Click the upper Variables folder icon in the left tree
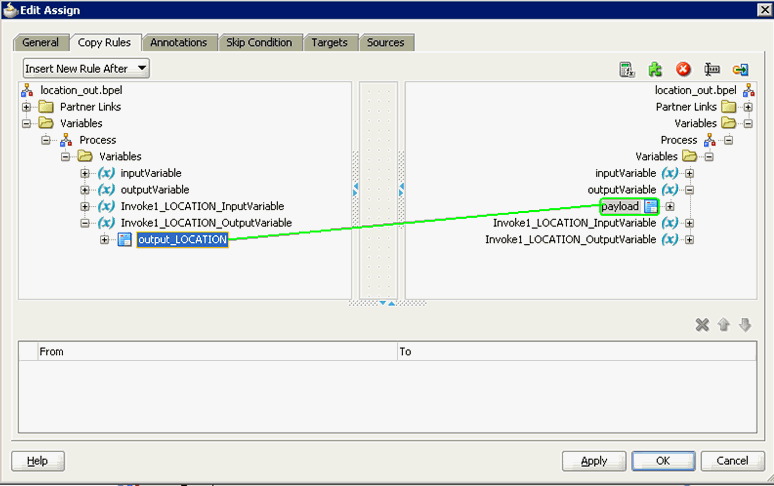The height and width of the screenshot is (486, 774). 46,123
